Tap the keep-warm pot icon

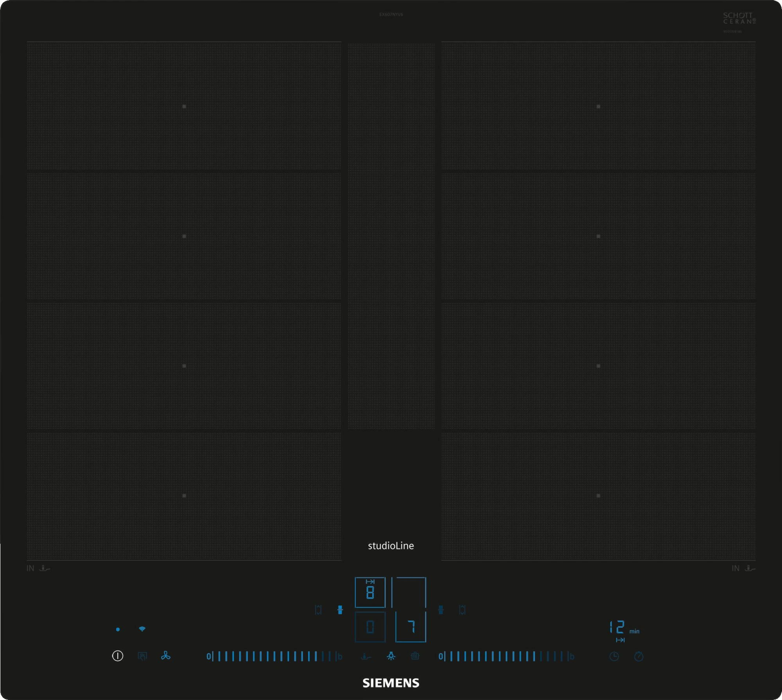tap(415, 656)
